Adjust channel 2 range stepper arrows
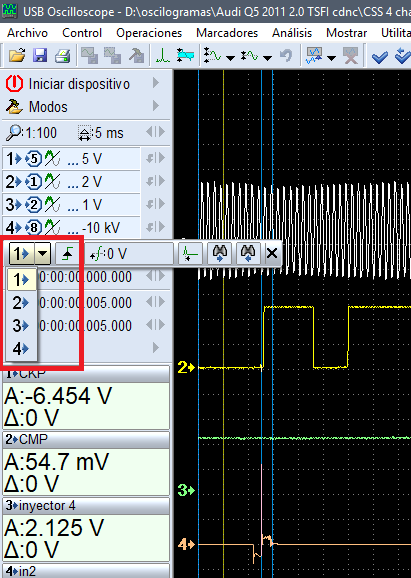Viewport: 411px width, 578px height. [155, 181]
